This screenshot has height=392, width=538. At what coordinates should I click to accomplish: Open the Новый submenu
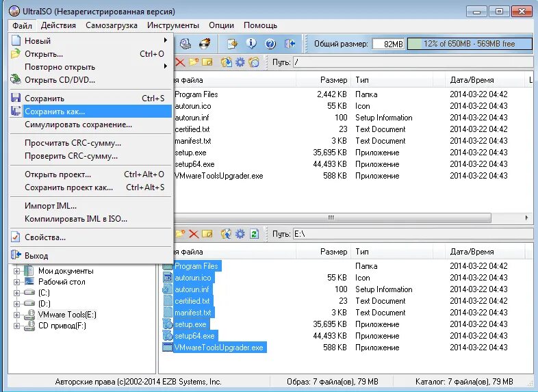click(90, 41)
